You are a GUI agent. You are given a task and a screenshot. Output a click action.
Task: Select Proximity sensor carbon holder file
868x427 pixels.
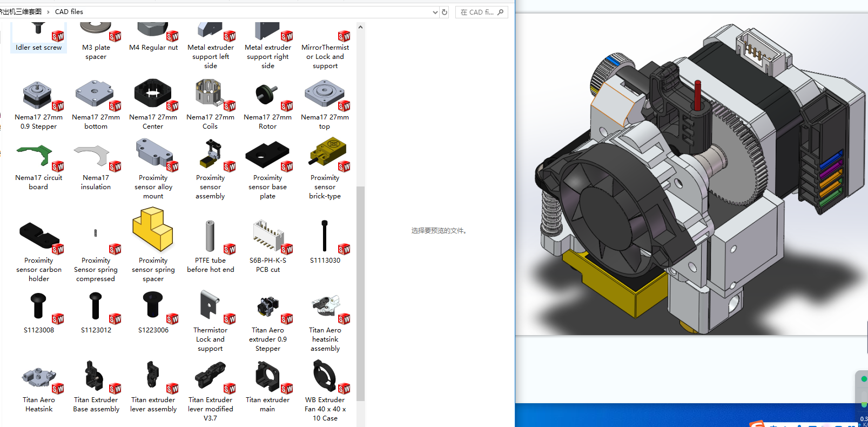(38, 252)
